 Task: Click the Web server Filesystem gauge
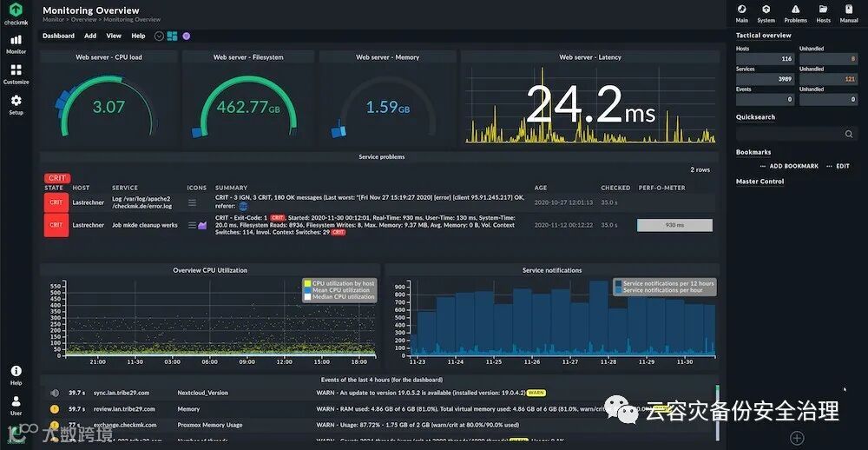click(248, 106)
